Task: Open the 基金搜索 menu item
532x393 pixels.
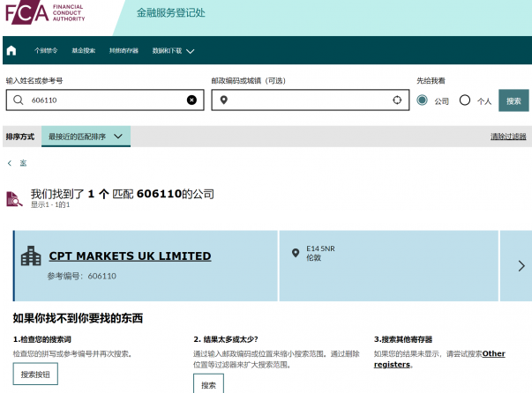Action: point(83,51)
